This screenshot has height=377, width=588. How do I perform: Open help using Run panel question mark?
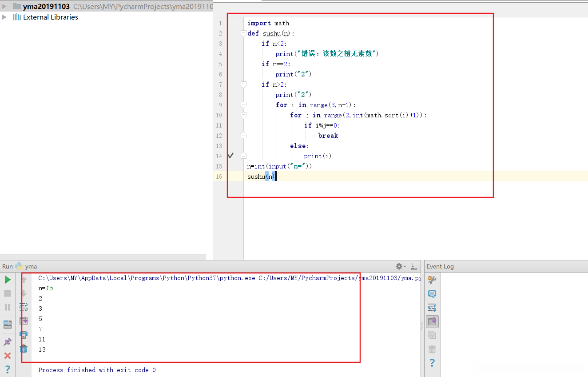(8, 369)
